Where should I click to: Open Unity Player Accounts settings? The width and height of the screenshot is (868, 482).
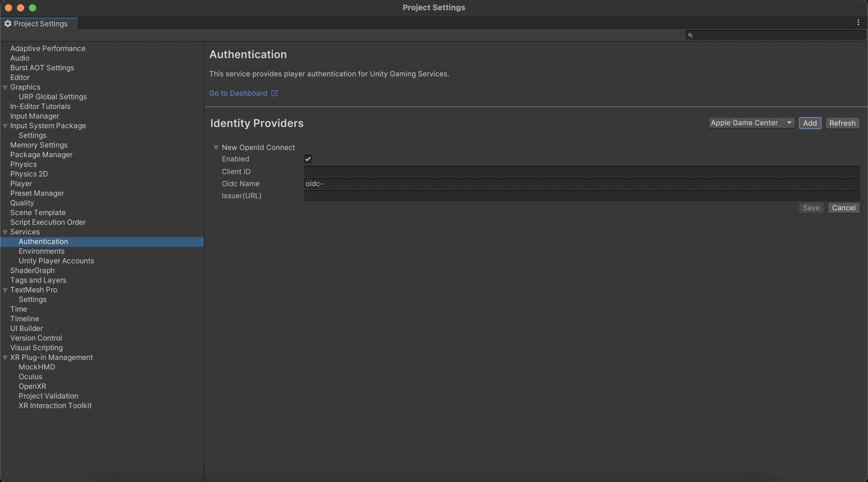(56, 261)
